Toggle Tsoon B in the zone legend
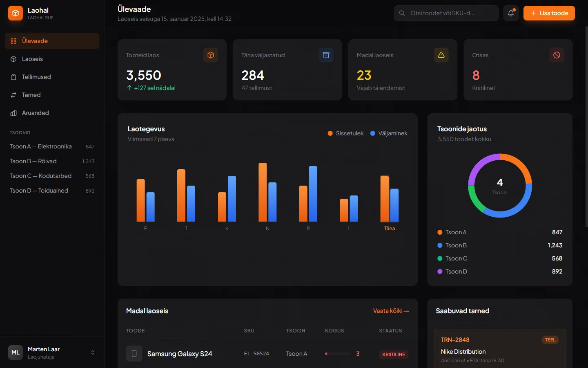Image resolution: width=588 pixels, height=368 pixels. pyautogui.click(x=456, y=245)
